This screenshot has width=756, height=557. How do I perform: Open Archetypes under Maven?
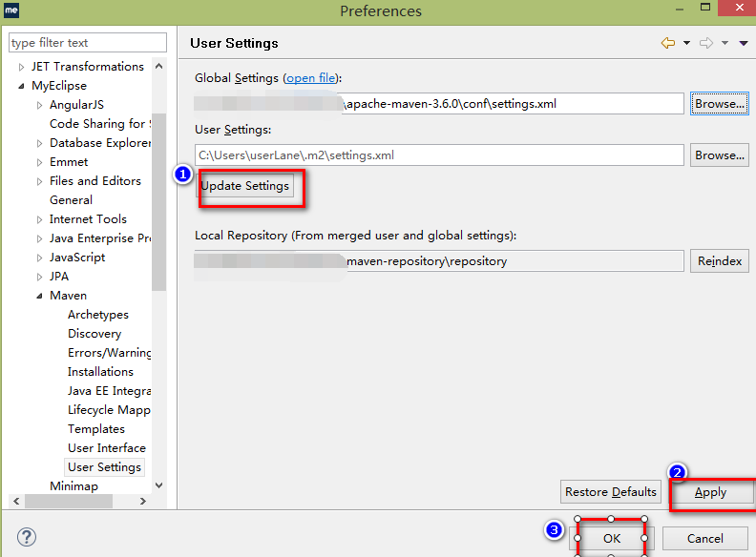(98, 315)
